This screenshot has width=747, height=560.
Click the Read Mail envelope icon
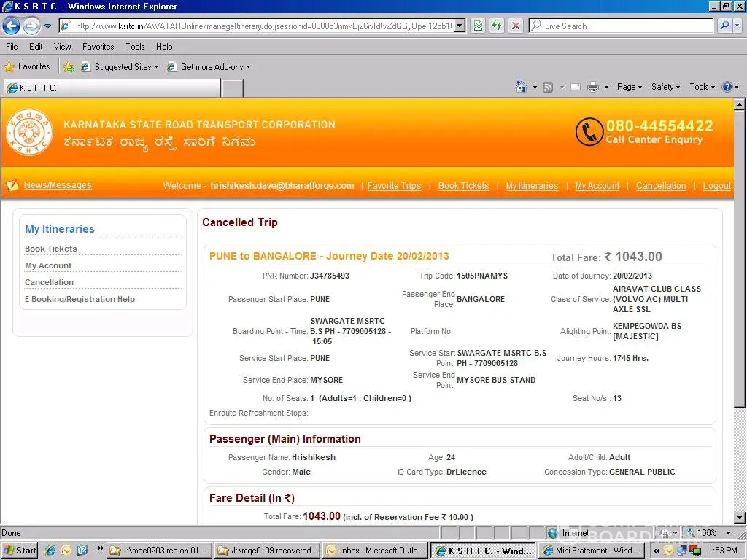[x=576, y=87]
